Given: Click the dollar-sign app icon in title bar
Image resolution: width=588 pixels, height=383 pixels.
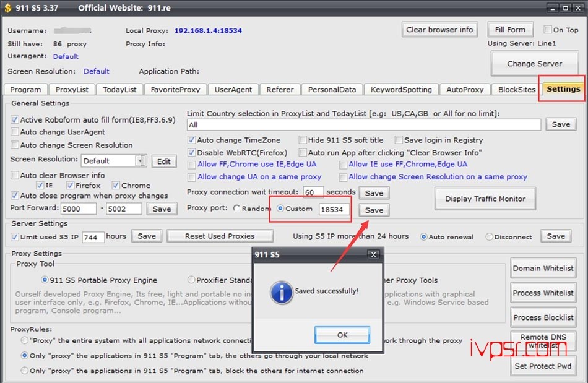Looking at the screenshot, I should click(x=7, y=8).
